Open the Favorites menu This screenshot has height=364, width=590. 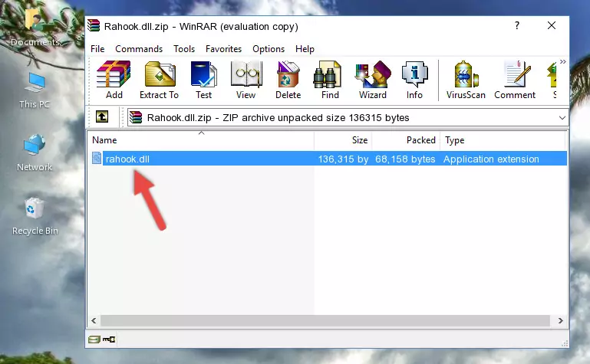(x=223, y=49)
